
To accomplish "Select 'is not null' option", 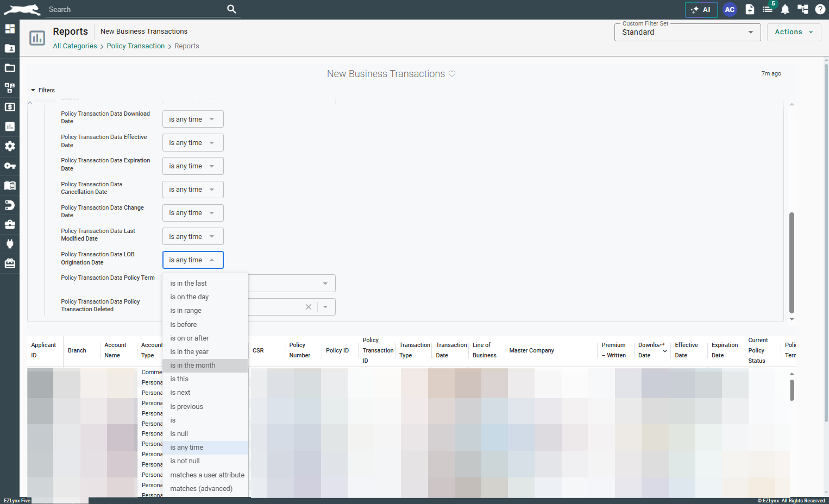I will [205, 461].
